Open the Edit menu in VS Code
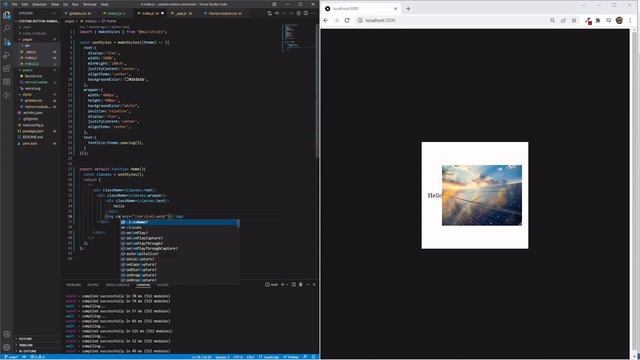 [x=25, y=4]
